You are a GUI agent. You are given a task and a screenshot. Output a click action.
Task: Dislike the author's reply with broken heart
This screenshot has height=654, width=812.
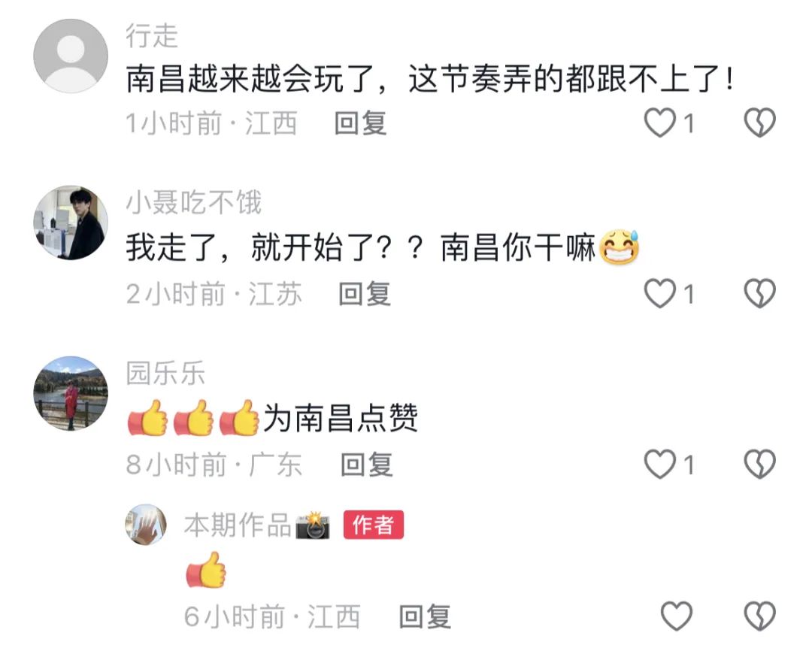click(759, 616)
